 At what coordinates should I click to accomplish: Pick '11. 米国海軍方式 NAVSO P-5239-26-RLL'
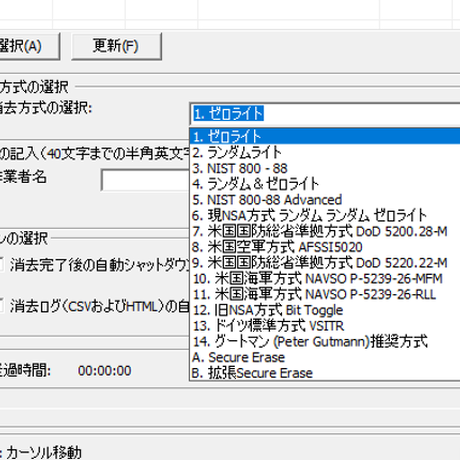point(325,294)
